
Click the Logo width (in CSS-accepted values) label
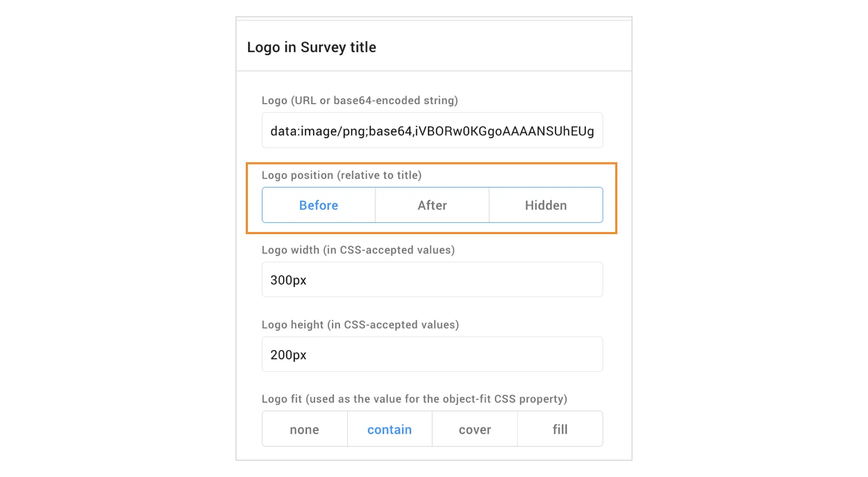click(358, 250)
